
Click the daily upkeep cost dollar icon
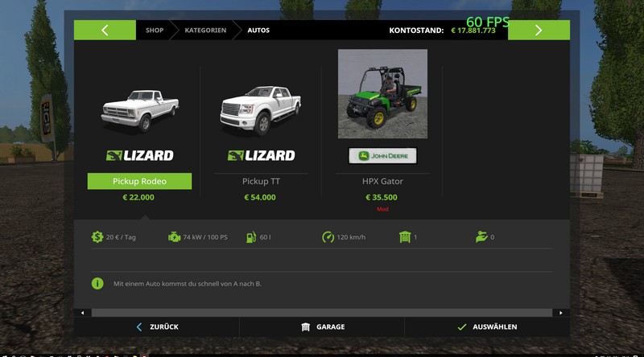pyautogui.click(x=97, y=236)
